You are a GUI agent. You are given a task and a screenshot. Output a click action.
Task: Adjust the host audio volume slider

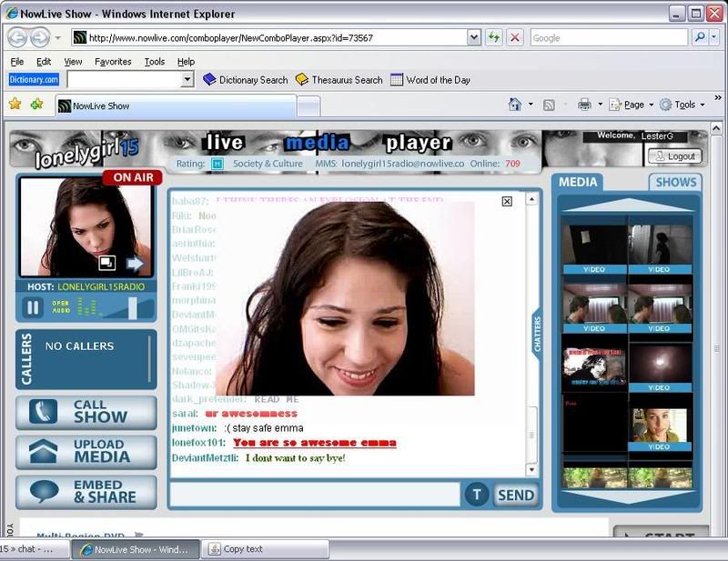tap(132, 307)
